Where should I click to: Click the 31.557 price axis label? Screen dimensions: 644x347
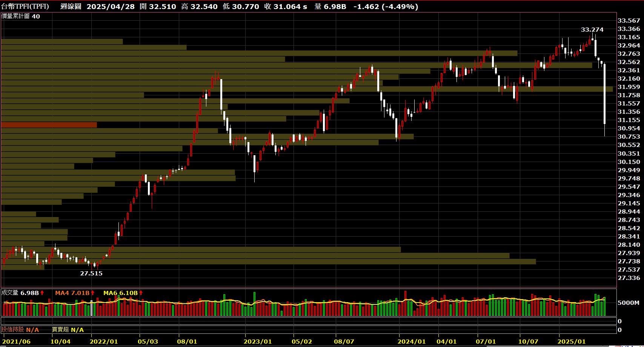629,103
